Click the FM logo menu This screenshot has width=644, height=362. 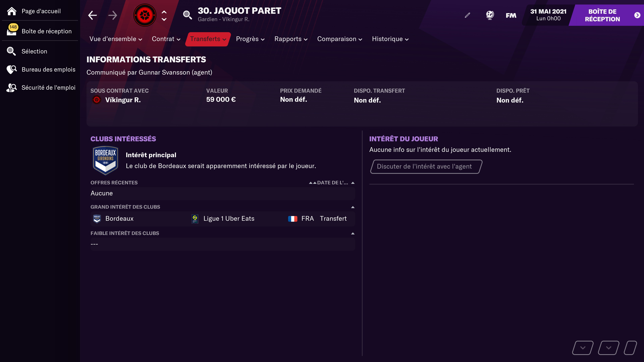click(x=511, y=15)
